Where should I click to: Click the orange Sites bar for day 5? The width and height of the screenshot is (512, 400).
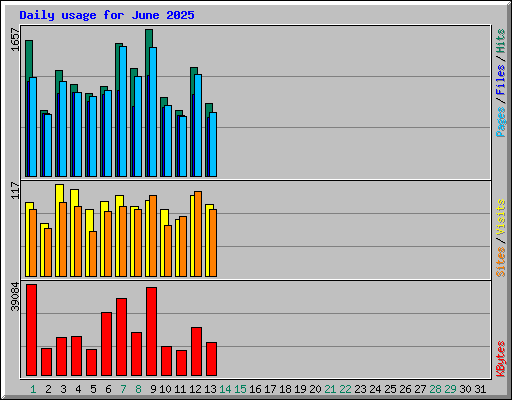click(93, 254)
